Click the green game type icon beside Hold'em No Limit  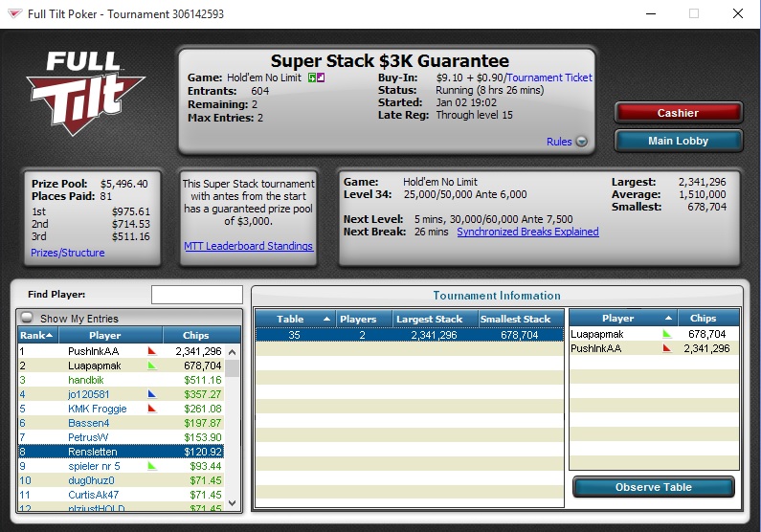click(x=312, y=78)
